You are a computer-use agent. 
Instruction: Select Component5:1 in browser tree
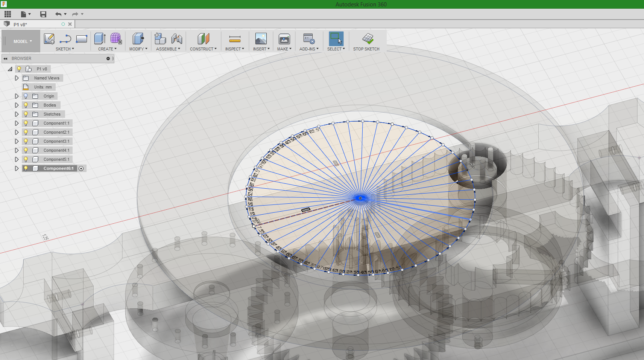tap(56, 159)
